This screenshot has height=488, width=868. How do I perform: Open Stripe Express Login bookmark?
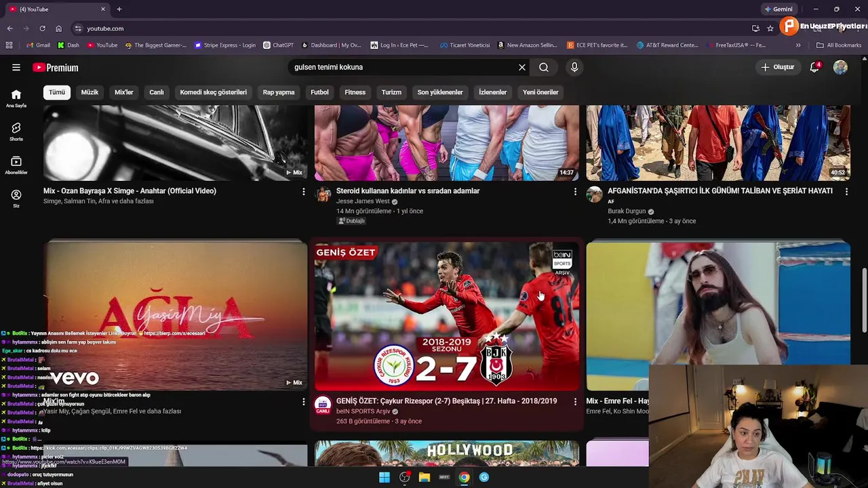(225, 45)
